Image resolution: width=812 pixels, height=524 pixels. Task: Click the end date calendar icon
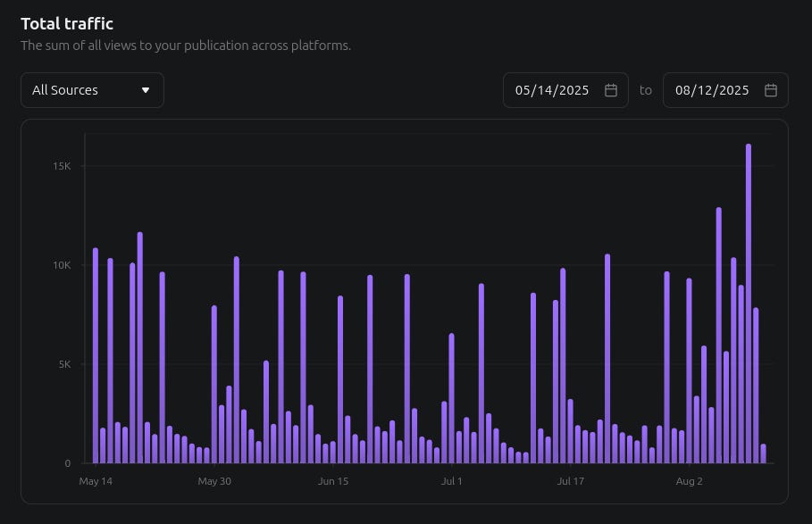[771, 90]
